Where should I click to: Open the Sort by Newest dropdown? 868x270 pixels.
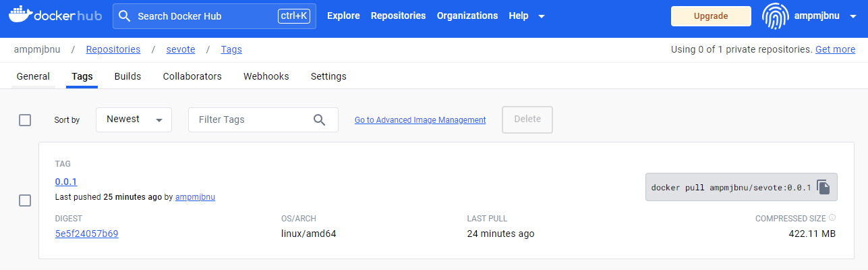pyautogui.click(x=134, y=119)
